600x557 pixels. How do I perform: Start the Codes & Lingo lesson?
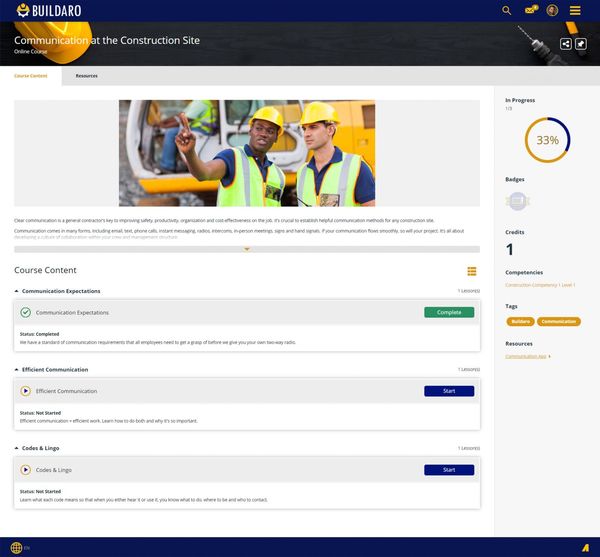point(449,470)
